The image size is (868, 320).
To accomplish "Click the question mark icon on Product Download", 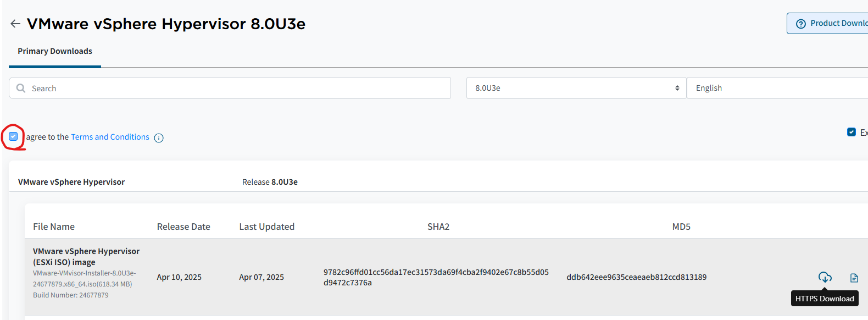I will [801, 24].
